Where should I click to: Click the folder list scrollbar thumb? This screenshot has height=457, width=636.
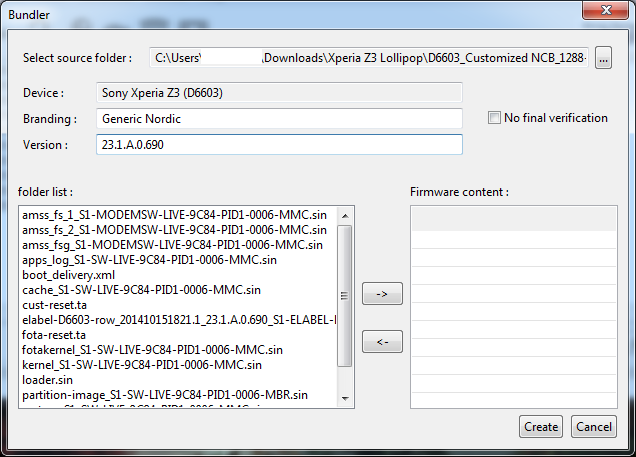[x=345, y=296]
